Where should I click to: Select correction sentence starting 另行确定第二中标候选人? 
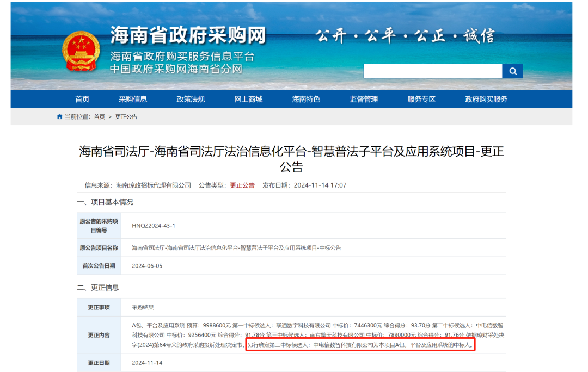point(360,345)
